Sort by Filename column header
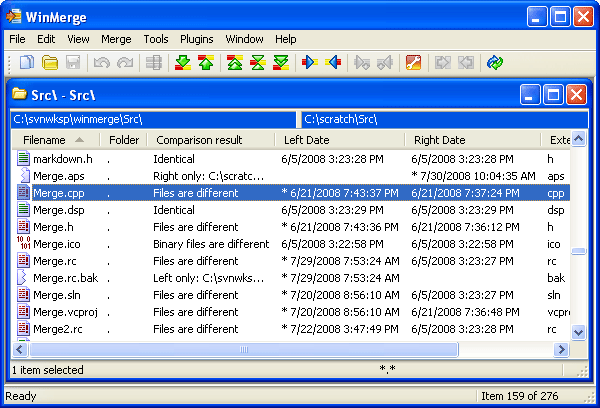 [46, 140]
